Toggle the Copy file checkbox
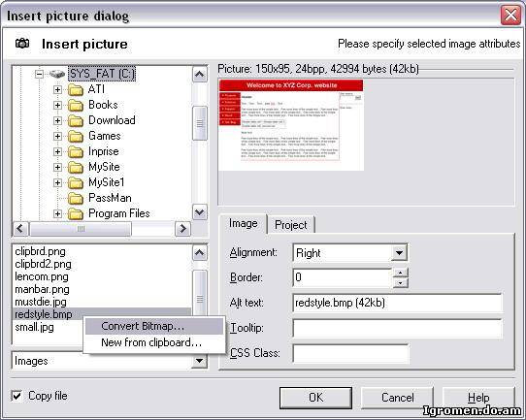The height and width of the screenshot is (420, 526). pos(17,396)
